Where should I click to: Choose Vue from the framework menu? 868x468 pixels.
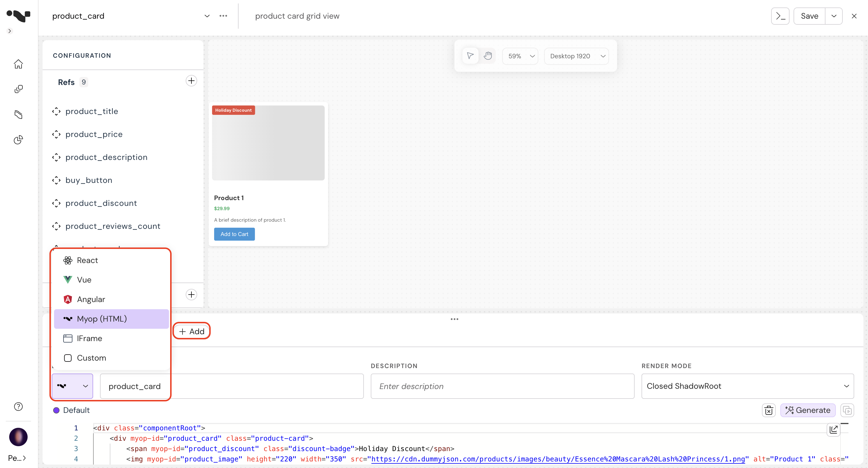coord(111,280)
